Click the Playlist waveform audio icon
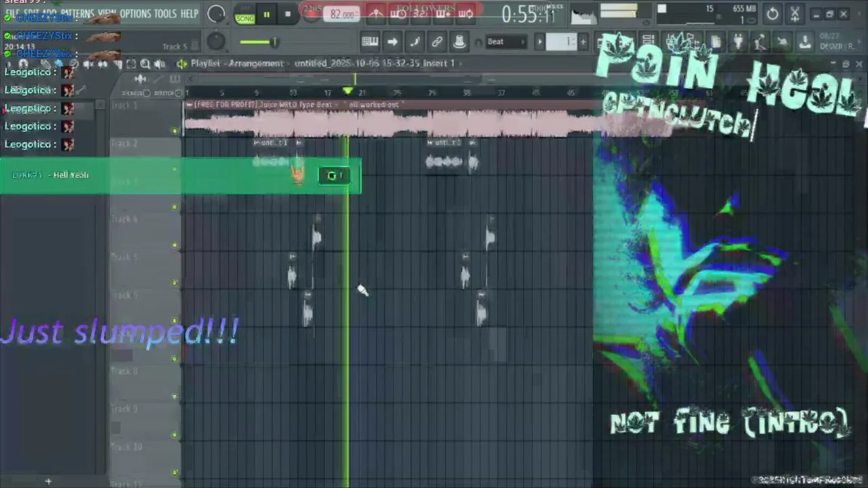 click(140, 79)
